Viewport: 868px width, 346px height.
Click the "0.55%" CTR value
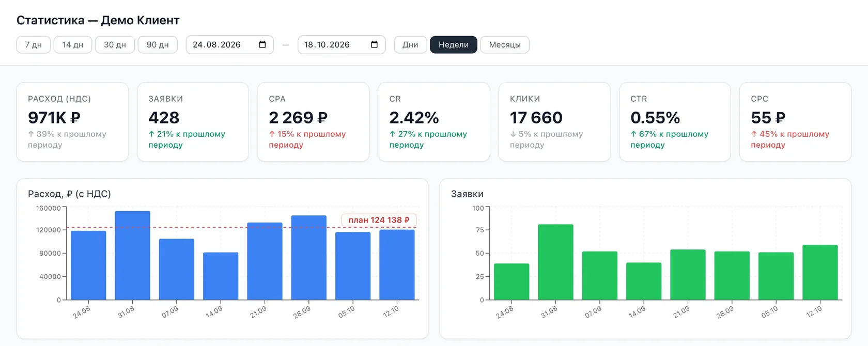(x=655, y=118)
